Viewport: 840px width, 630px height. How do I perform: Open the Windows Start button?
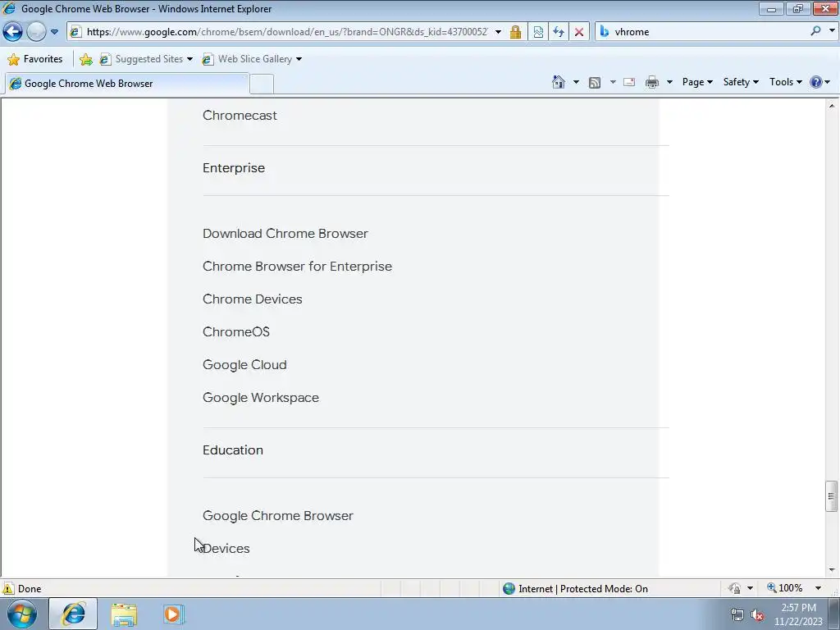(22, 614)
